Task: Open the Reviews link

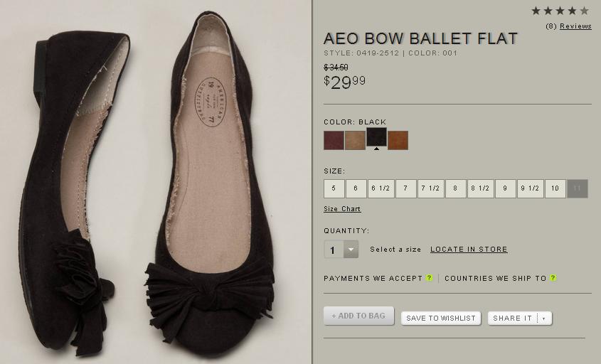Action: click(x=575, y=26)
